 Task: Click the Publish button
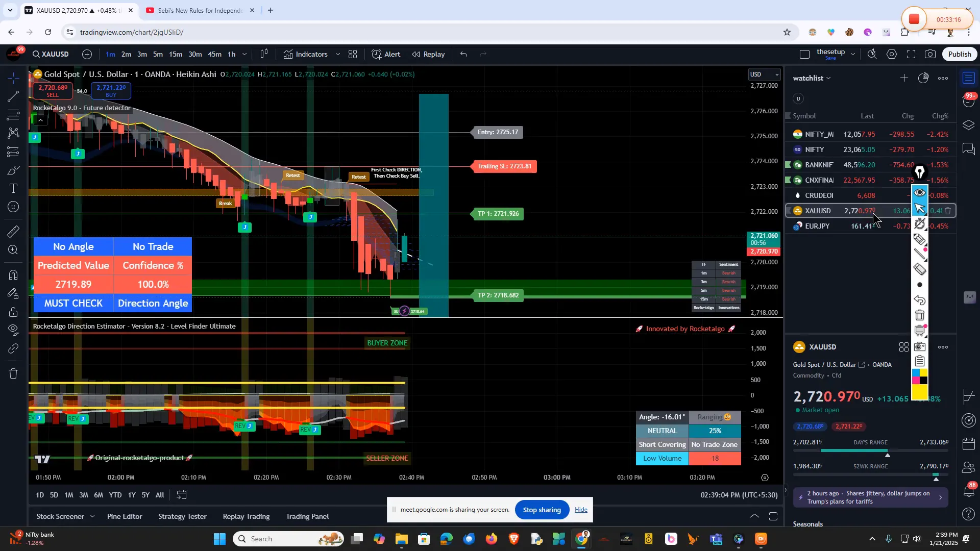[x=960, y=54]
